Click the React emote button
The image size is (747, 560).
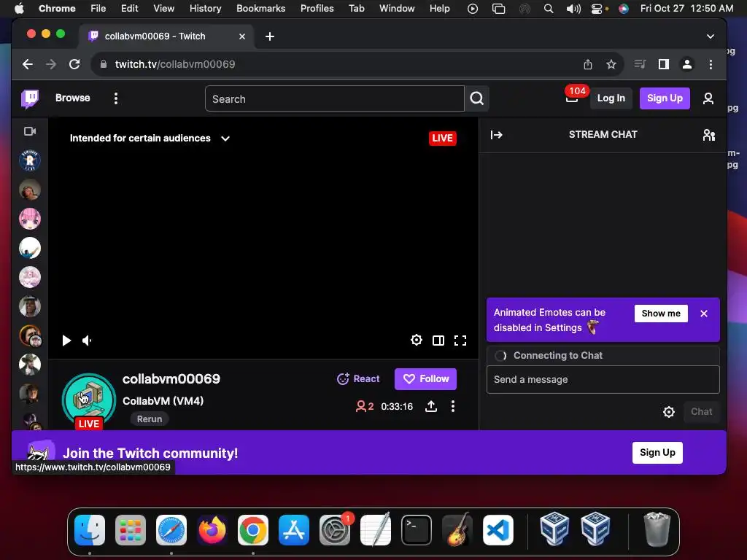click(x=358, y=379)
